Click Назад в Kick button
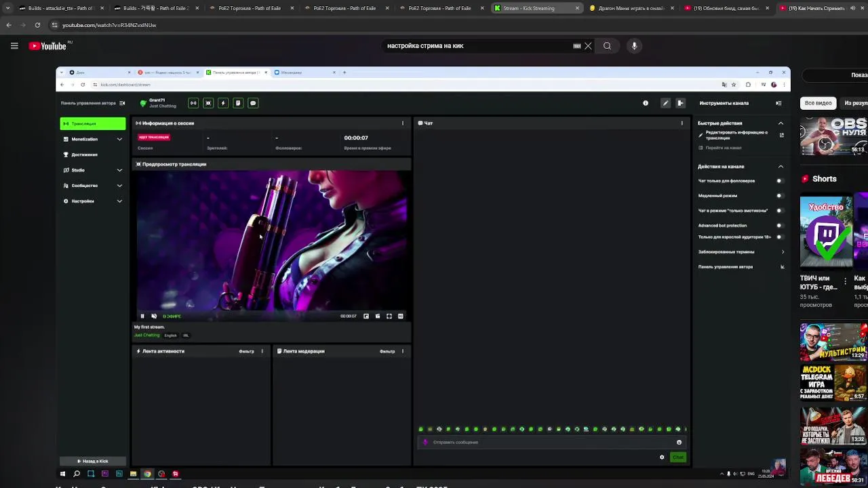The width and height of the screenshot is (868, 488). click(93, 462)
